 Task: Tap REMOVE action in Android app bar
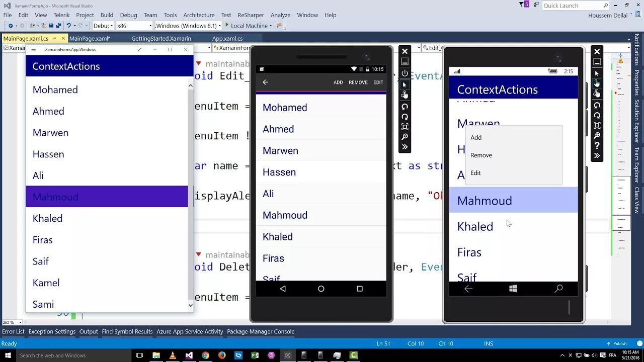click(x=358, y=82)
